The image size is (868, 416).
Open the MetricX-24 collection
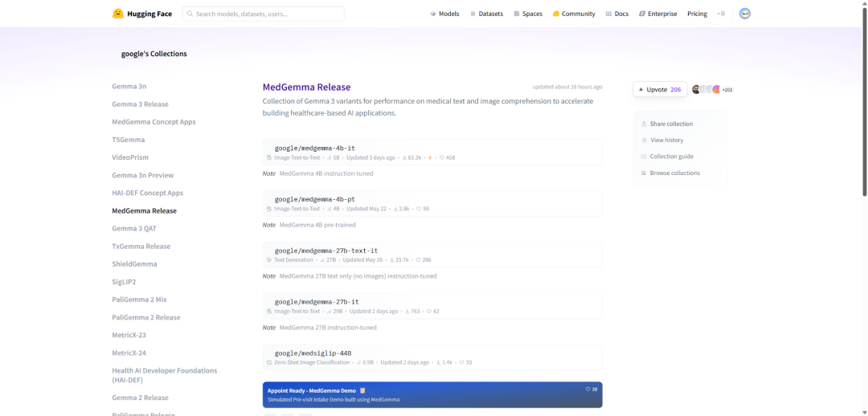(x=129, y=353)
